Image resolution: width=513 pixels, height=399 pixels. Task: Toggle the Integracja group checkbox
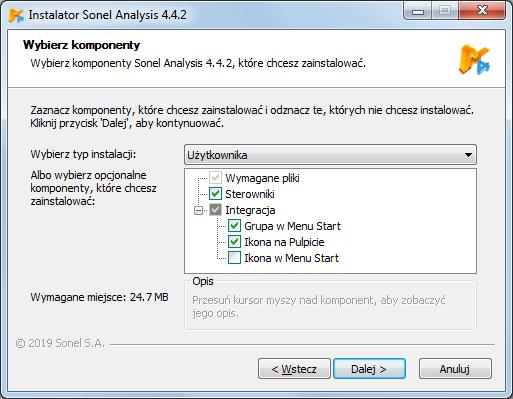[x=215, y=210]
